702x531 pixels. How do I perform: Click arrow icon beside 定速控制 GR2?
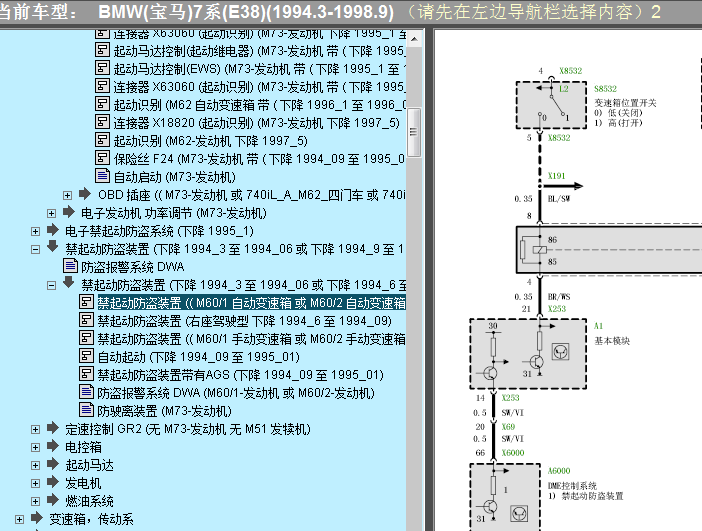(53, 428)
